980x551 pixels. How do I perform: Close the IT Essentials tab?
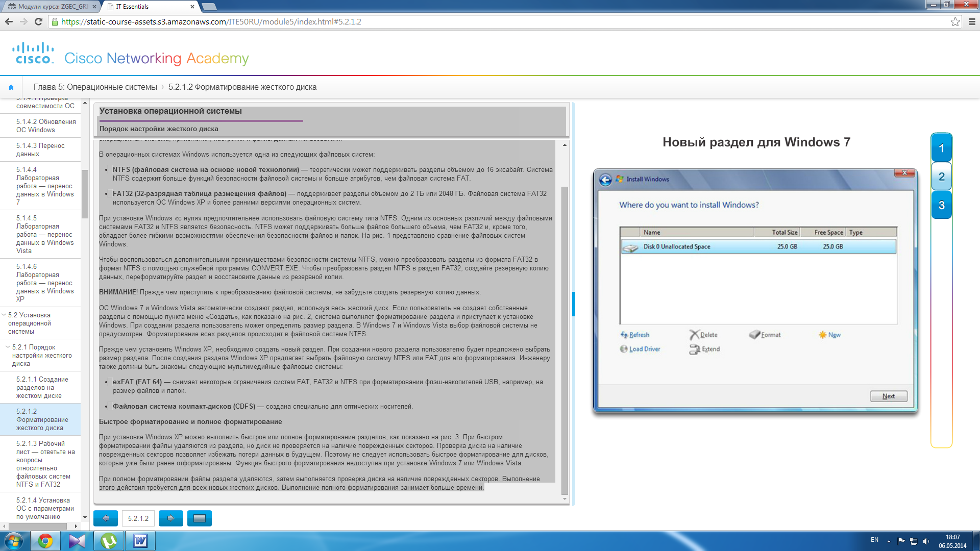(x=192, y=7)
